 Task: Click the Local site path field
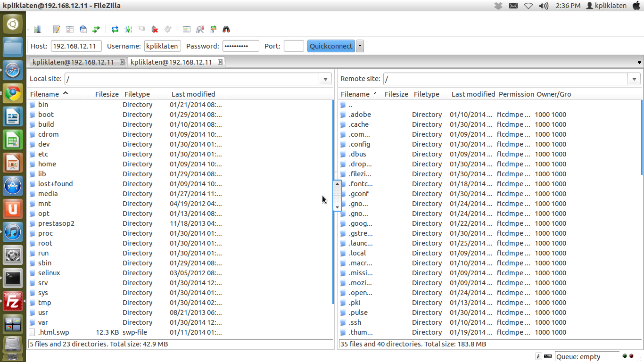tap(192, 79)
